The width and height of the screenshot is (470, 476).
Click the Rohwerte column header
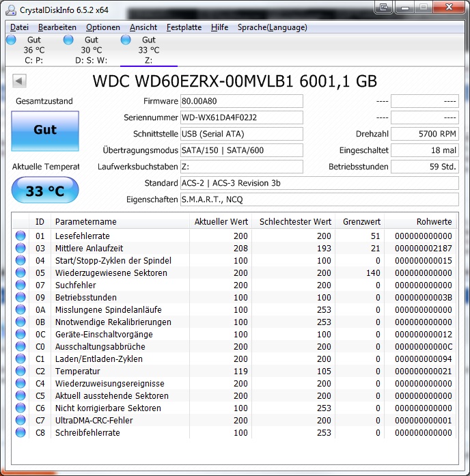pos(421,221)
